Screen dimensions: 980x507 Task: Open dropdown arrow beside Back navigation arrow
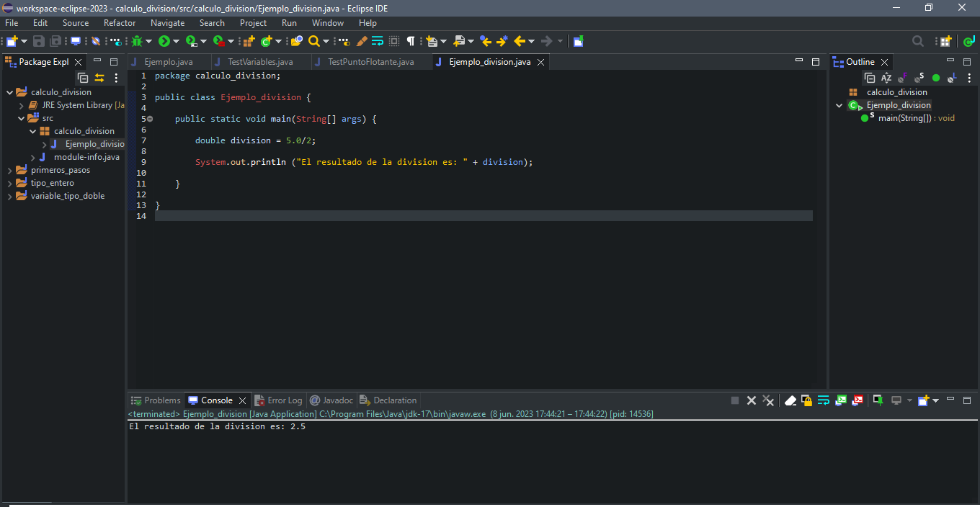click(531, 41)
